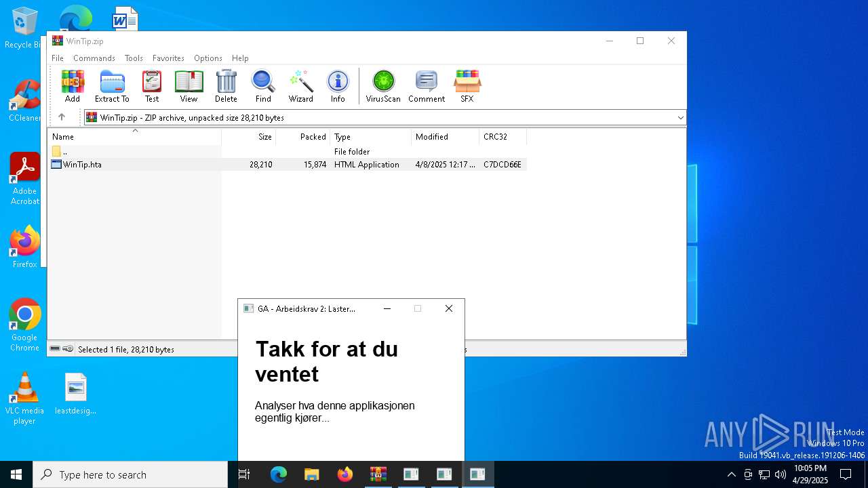Minimize the GA - Arbeidskrav 2 window
The height and width of the screenshot is (488, 868).
(x=387, y=308)
